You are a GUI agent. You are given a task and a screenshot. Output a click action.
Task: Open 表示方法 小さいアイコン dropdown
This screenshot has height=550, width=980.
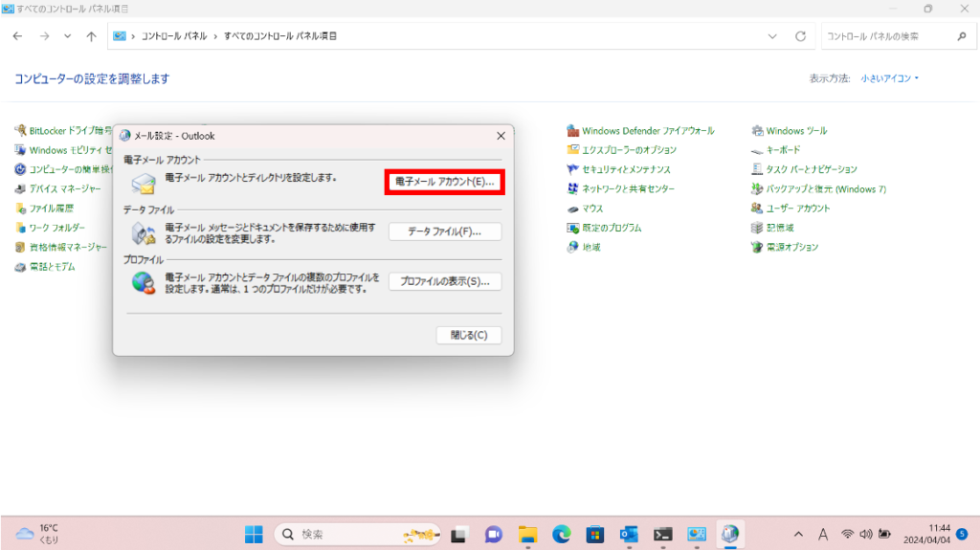(x=889, y=78)
